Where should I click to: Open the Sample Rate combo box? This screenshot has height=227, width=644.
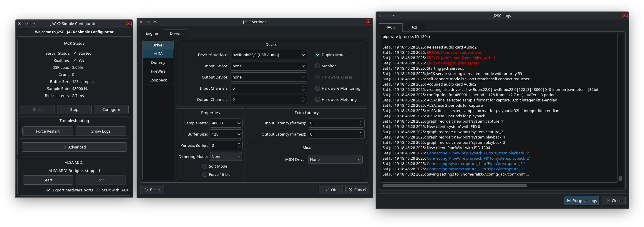[226, 123]
